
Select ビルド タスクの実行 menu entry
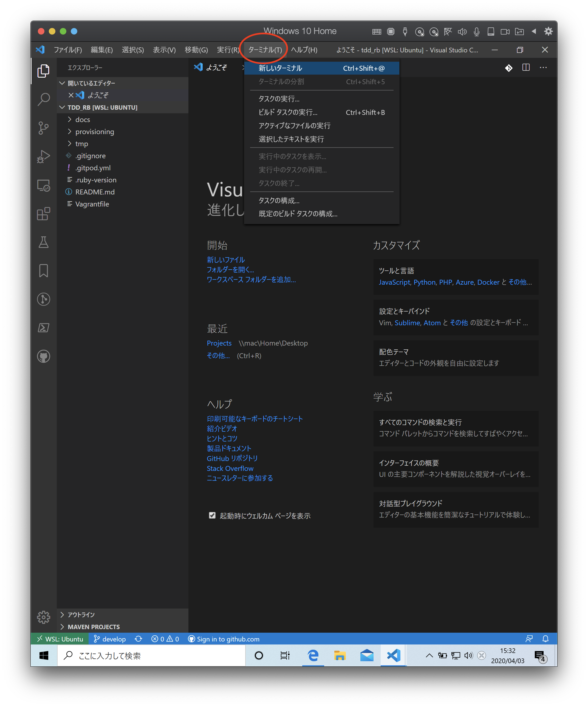click(x=288, y=112)
